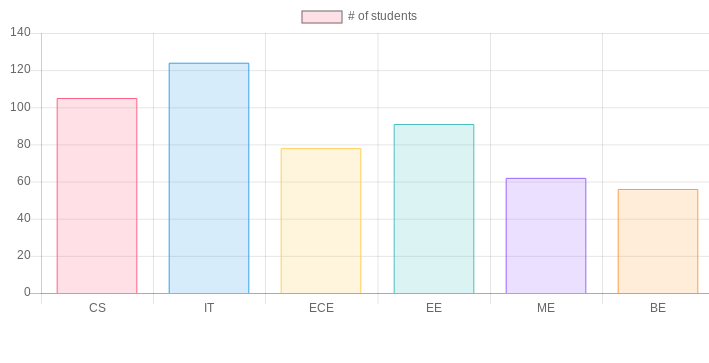Click the 20 y-axis tick label

pos(24,255)
